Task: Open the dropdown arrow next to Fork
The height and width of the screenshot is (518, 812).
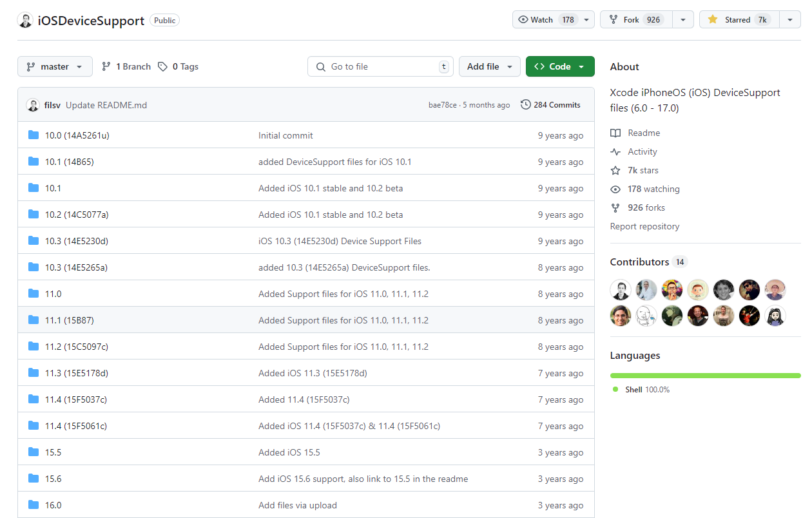Action: (x=683, y=19)
